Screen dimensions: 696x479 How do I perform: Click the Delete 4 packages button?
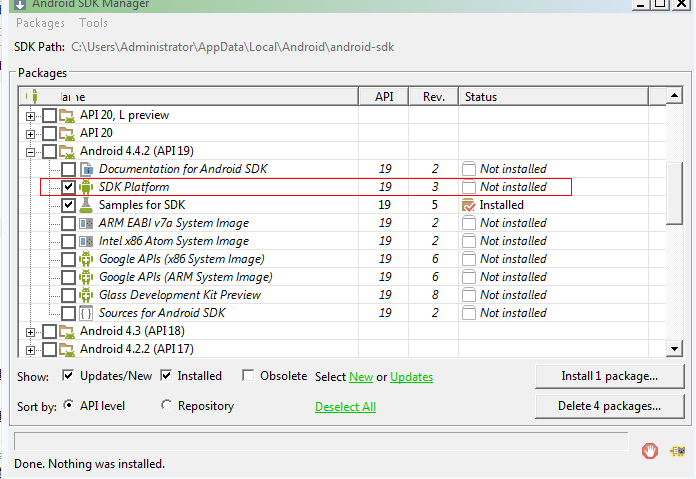tap(609, 406)
